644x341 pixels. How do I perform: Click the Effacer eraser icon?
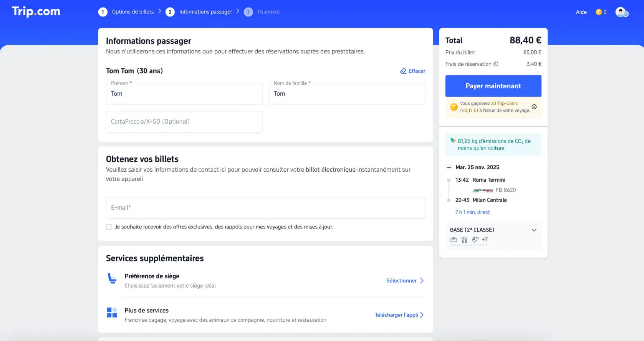click(x=403, y=71)
